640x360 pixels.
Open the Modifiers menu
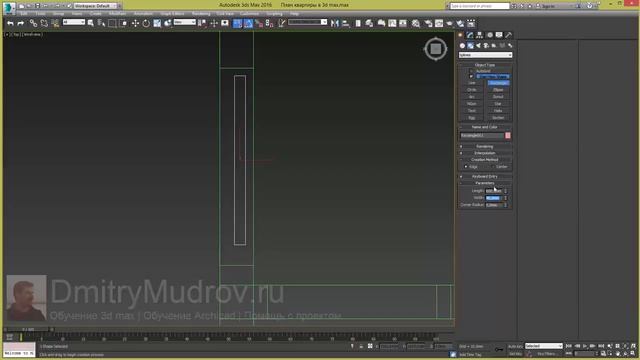tap(118, 14)
